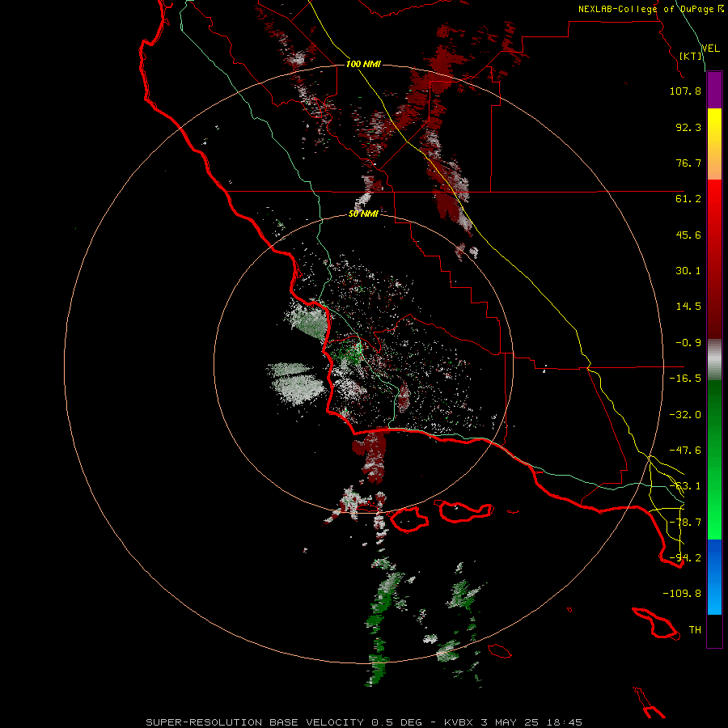Click the -78.7 legend value
The image size is (728, 728).
[685, 523]
